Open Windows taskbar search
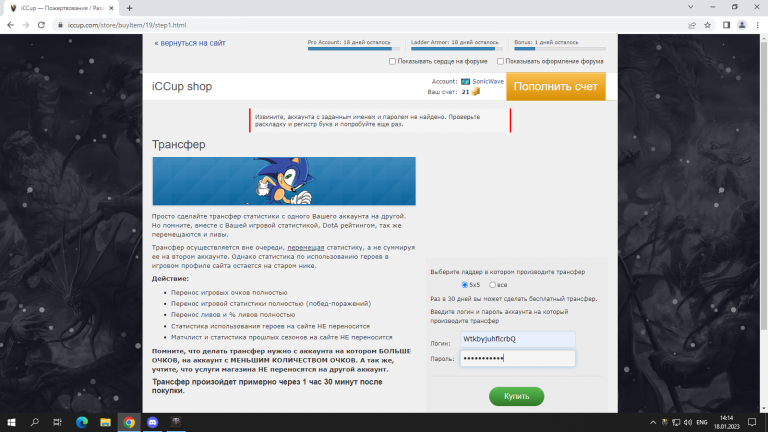The image size is (768, 432). click(34, 422)
